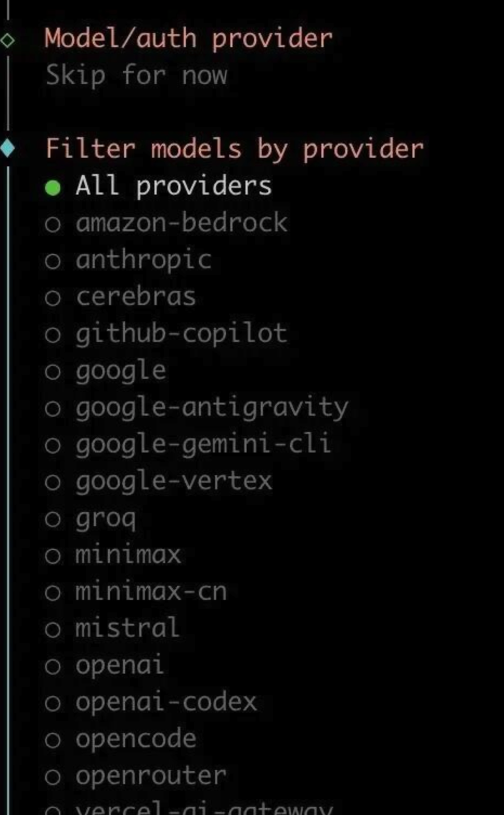This screenshot has height=815, width=504.
Task: Choose the google provider option
Action: coord(121,371)
